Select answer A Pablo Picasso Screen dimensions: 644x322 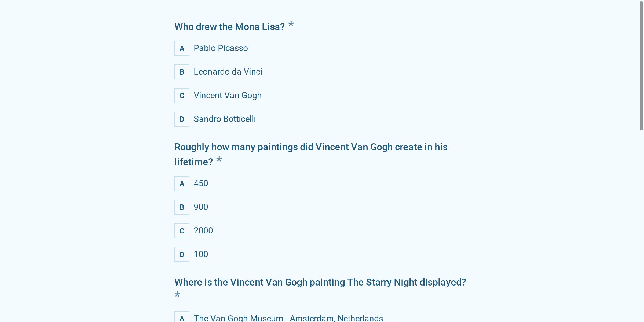pos(221,48)
